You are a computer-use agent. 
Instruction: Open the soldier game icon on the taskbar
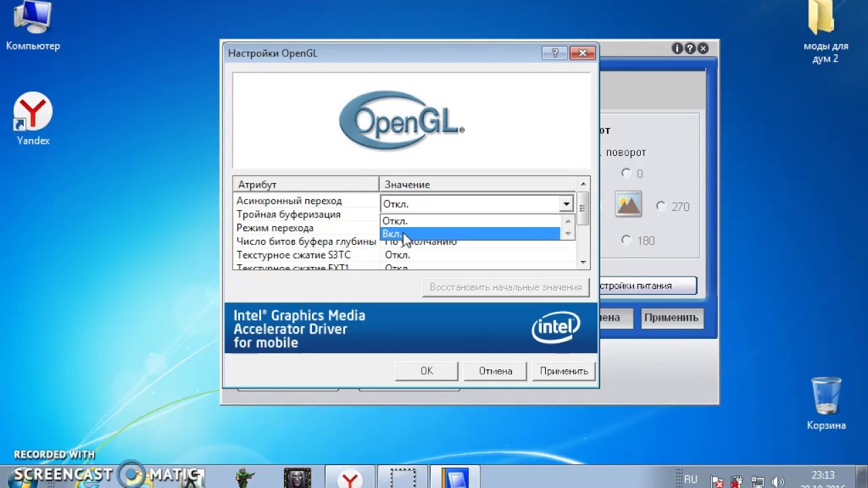[243, 478]
